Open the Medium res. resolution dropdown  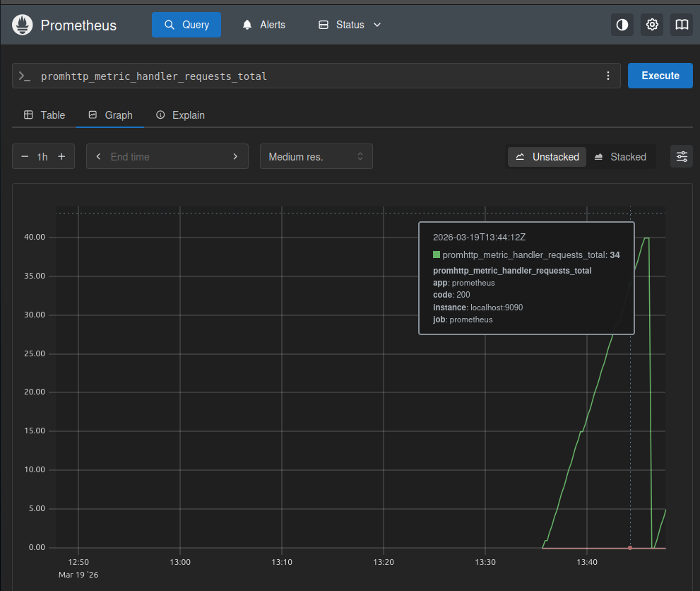click(x=316, y=157)
